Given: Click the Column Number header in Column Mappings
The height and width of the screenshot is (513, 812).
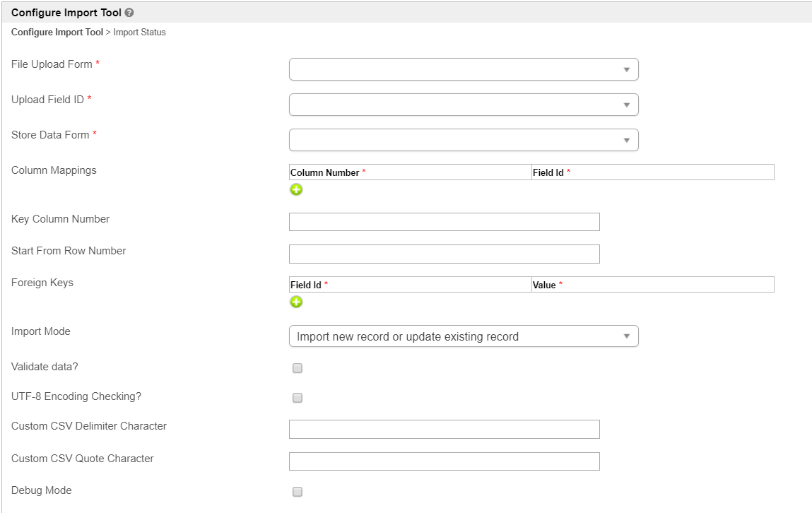Looking at the screenshot, I should click(325, 172).
